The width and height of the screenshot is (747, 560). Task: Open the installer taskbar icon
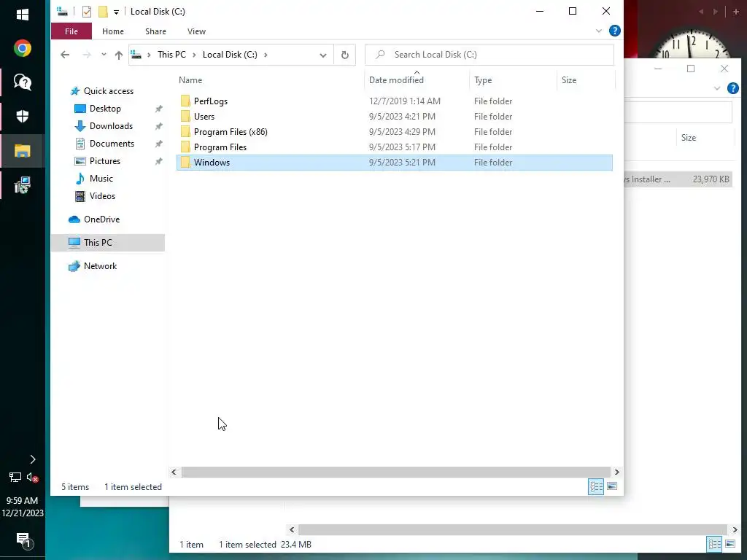point(23,185)
